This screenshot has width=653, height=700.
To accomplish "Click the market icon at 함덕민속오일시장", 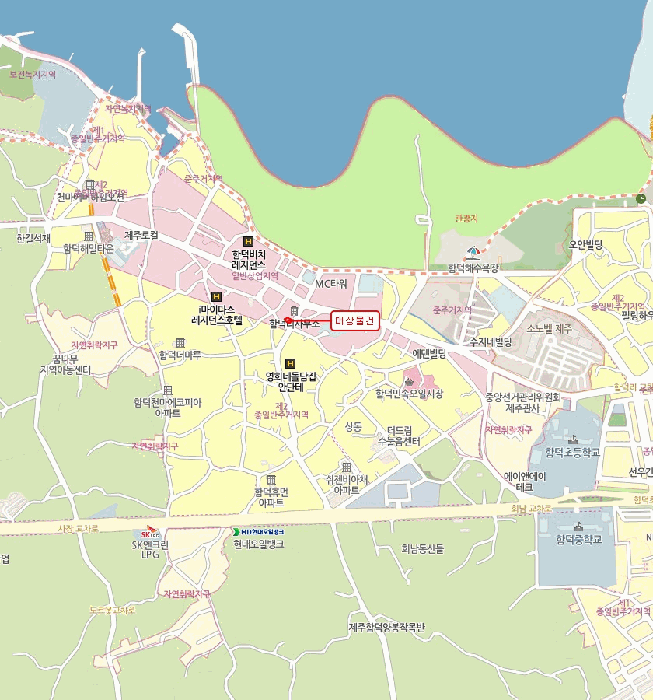I will click(409, 382).
